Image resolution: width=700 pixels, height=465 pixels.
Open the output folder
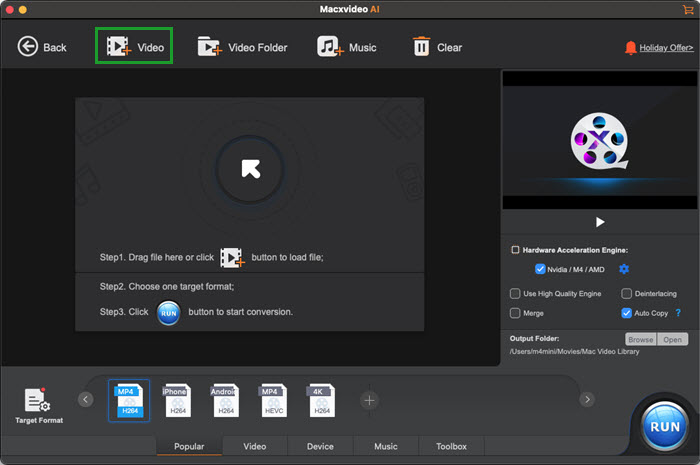pos(672,340)
